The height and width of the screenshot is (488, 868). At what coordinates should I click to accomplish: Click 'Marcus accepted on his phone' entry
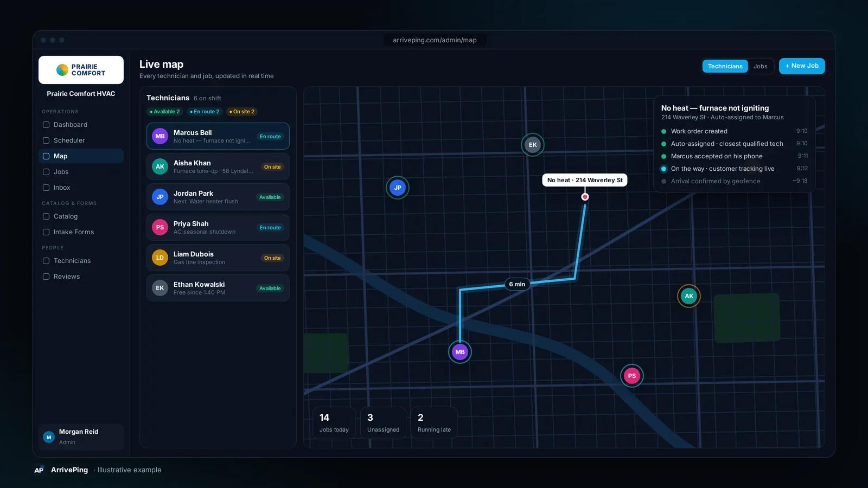pos(734,156)
